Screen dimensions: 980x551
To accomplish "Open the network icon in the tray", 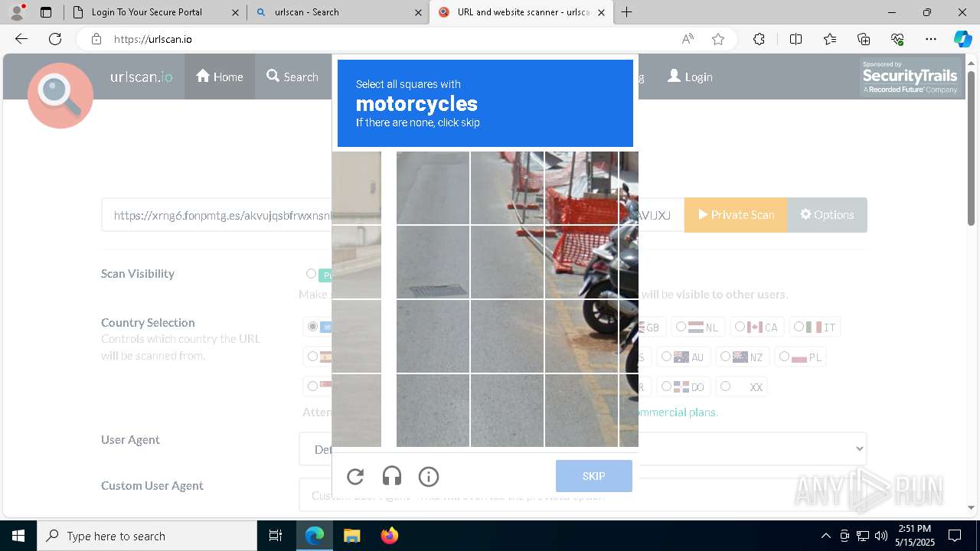I will point(863,536).
